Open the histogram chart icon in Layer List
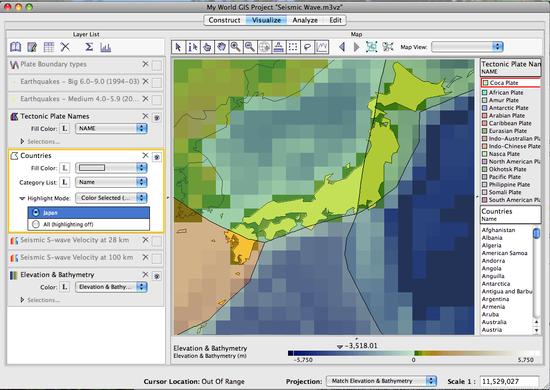The width and height of the screenshot is (550, 390). tap(106, 47)
